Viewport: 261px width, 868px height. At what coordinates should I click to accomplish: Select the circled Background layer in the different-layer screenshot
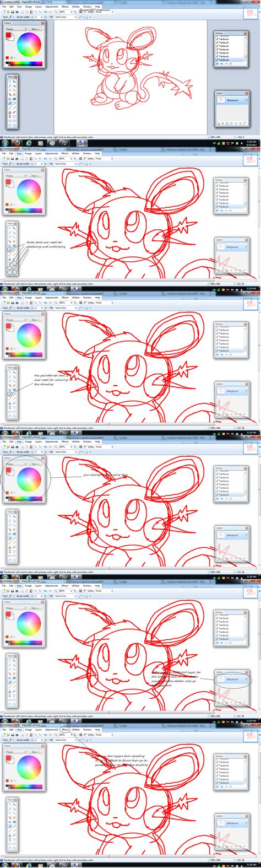231,679
